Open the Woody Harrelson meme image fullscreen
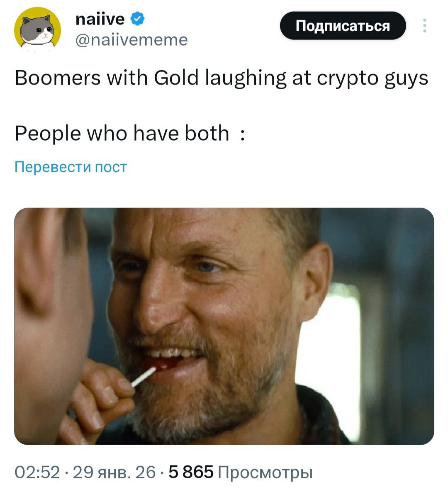The height and width of the screenshot is (492, 448). click(x=224, y=326)
